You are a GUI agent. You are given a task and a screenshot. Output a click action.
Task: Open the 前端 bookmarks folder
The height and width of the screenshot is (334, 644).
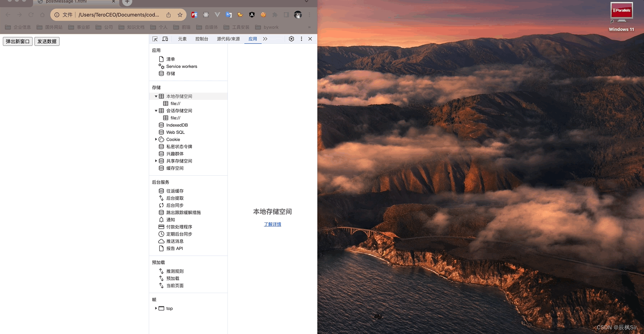[x=182, y=27]
